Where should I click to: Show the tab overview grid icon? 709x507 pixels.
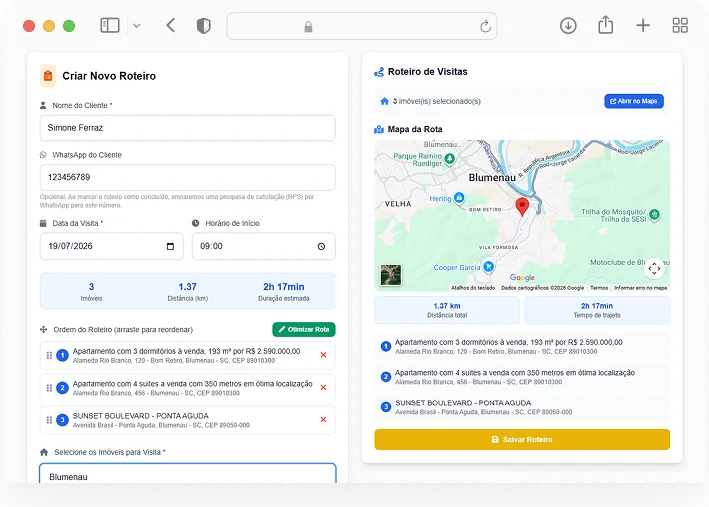point(680,25)
